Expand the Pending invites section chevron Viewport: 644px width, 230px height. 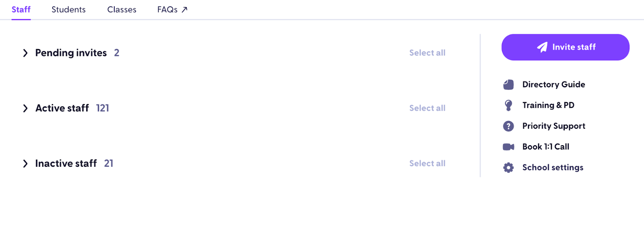tap(25, 53)
